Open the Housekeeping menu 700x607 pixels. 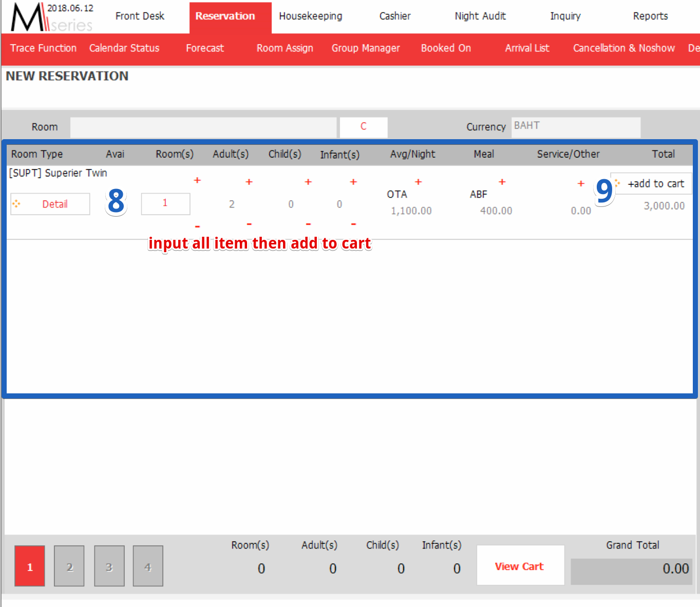tap(311, 16)
